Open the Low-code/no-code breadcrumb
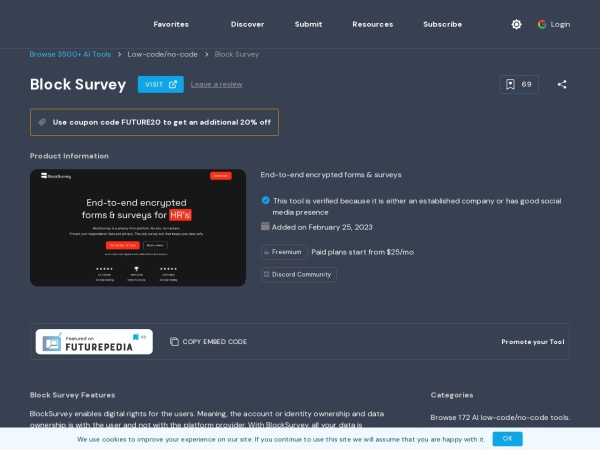The height and width of the screenshot is (450, 600). (x=163, y=54)
